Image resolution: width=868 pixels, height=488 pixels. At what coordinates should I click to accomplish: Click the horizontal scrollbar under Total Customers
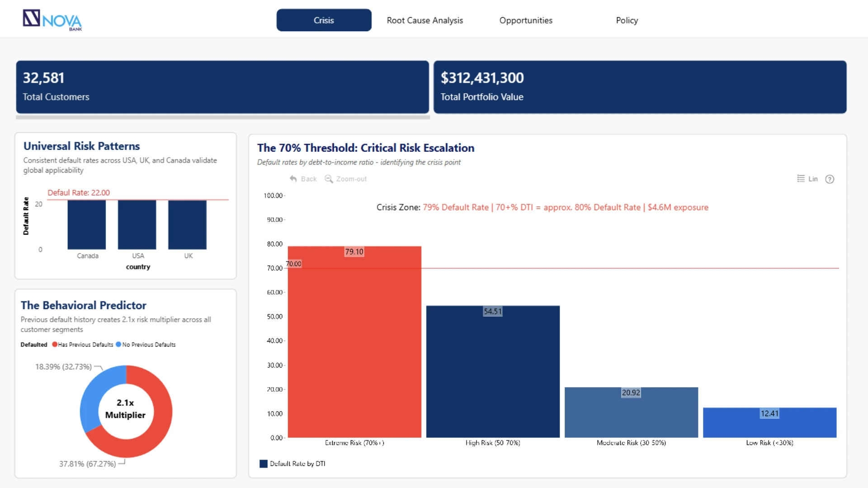223,117
